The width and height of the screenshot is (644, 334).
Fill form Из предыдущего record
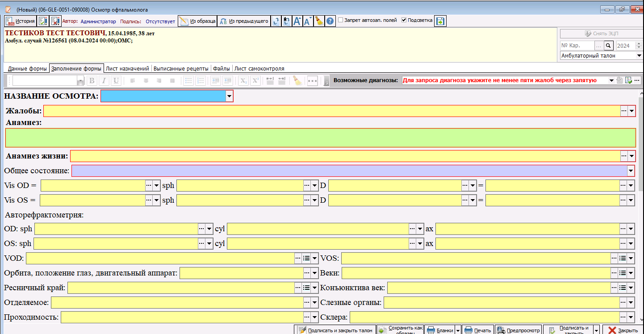(x=244, y=21)
